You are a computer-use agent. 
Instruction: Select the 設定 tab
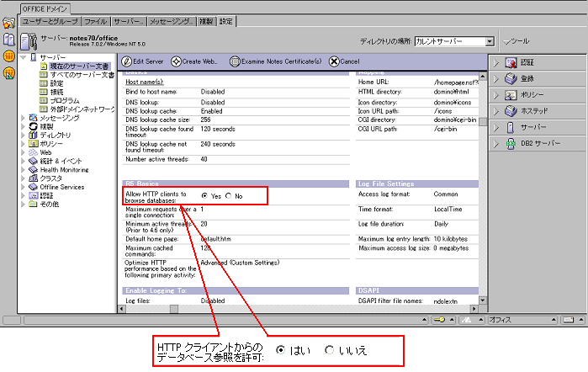click(x=226, y=21)
